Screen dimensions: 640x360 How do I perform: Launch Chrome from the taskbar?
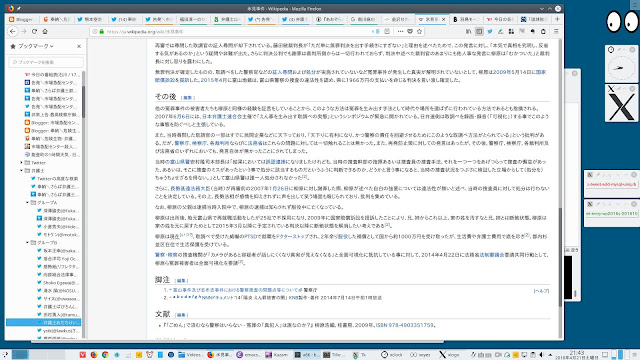105,355
